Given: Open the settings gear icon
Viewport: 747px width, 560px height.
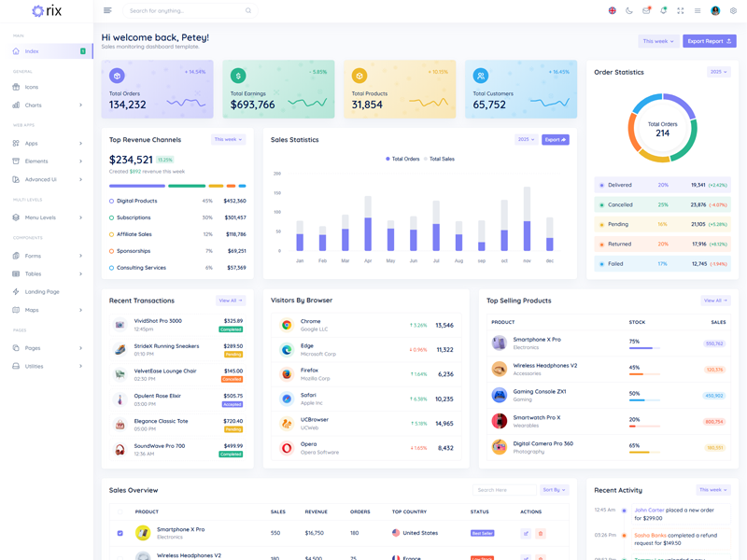Looking at the screenshot, I should click(x=734, y=10).
